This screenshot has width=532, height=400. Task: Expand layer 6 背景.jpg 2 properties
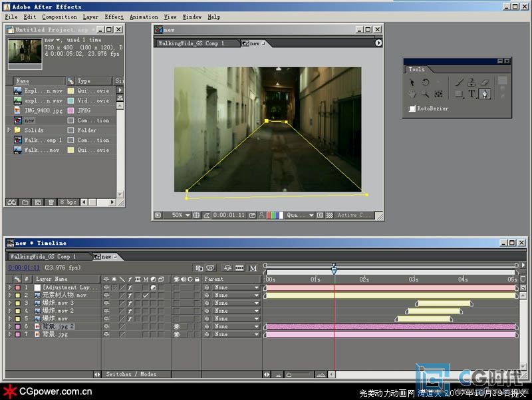[x=9, y=327]
